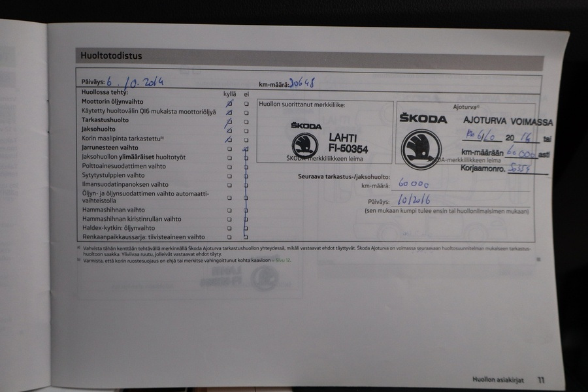Screen dimensions: 588x392
Task: Check the kyllä box for Polttoainesuodattimen vaihto
Action: coord(229,167)
